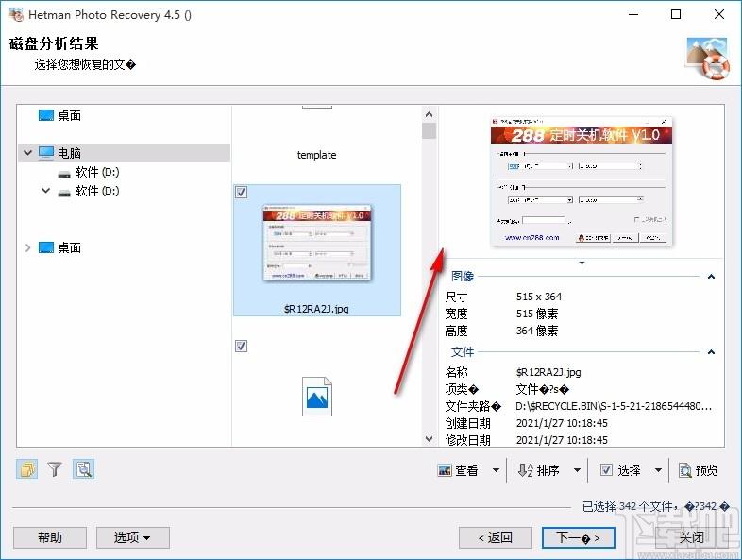Image resolution: width=742 pixels, height=560 pixels.
Task: Click the 364 像素 height value
Action: coord(537,331)
